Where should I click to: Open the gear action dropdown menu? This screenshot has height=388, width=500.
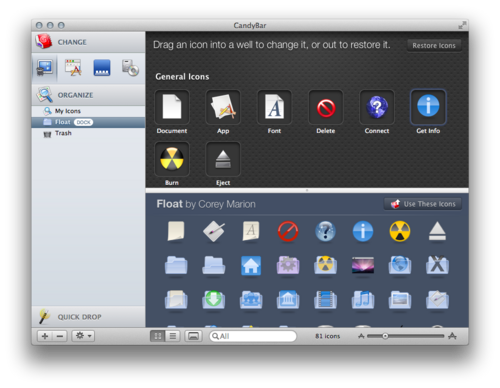click(83, 336)
